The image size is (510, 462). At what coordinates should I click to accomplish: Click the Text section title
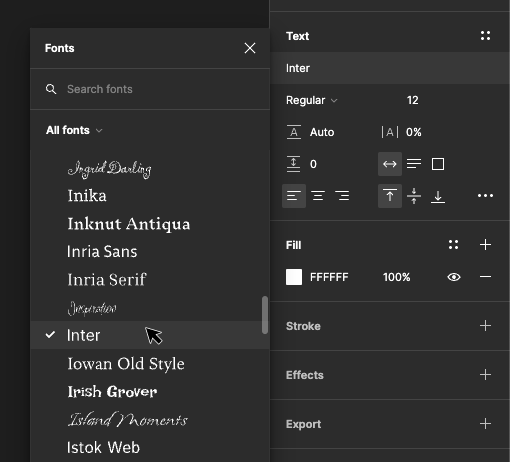(297, 36)
